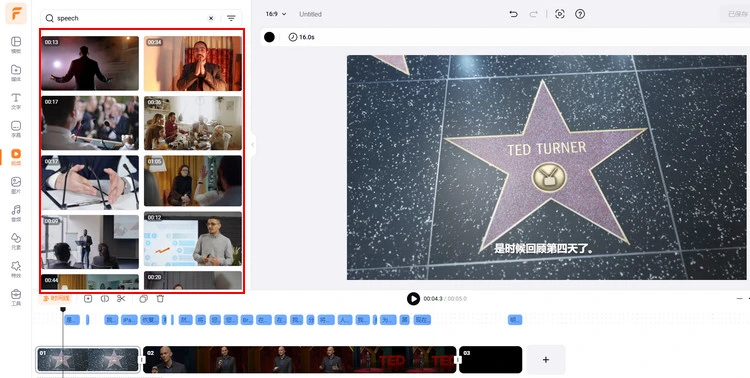Image resolution: width=750 pixels, height=378 pixels.
Task: Select the 00:17 hands and microphones video
Action: pyautogui.click(x=90, y=182)
